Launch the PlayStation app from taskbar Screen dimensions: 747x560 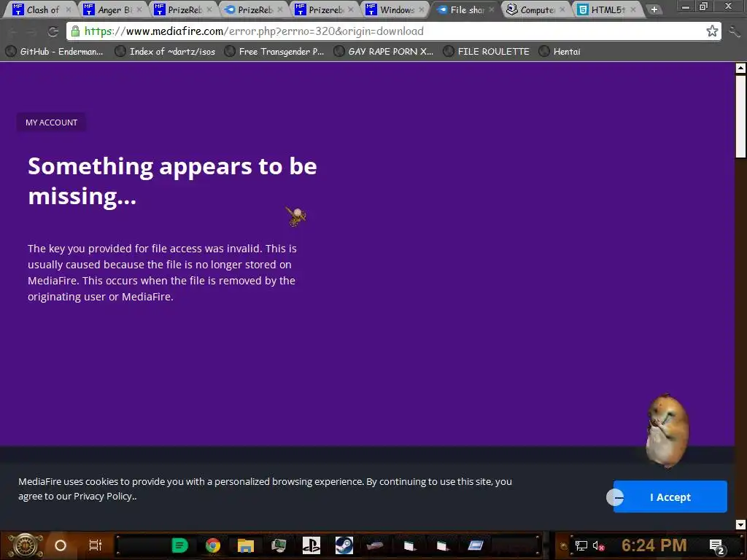[311, 545]
